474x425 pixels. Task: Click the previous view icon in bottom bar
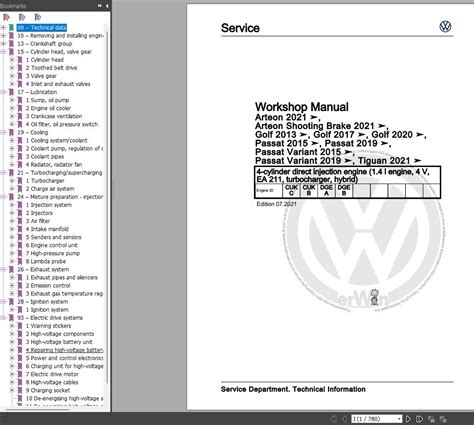(x=431, y=419)
